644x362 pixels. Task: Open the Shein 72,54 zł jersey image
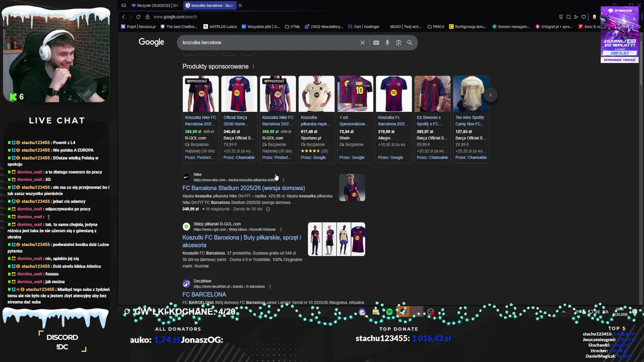click(x=355, y=94)
